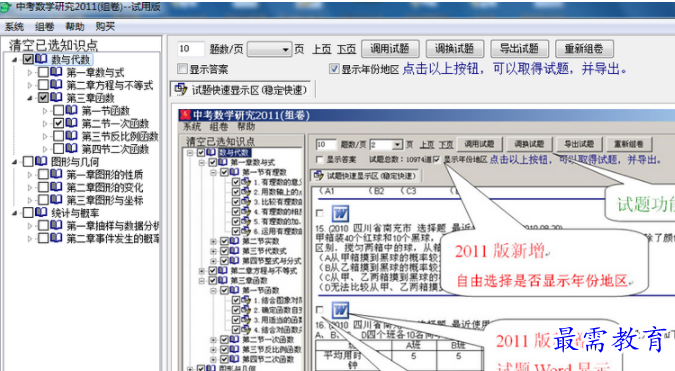
Task: Go to next page with 下页
Action: click(x=347, y=49)
